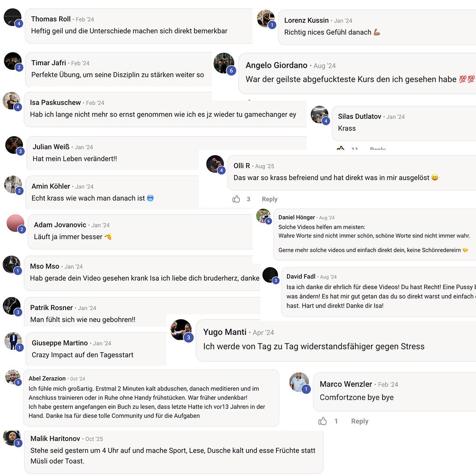Viewport: 476px width, 476px height.
Task: Click the level badge on Yugo Manti's avatar
Action: pyautogui.click(x=189, y=338)
